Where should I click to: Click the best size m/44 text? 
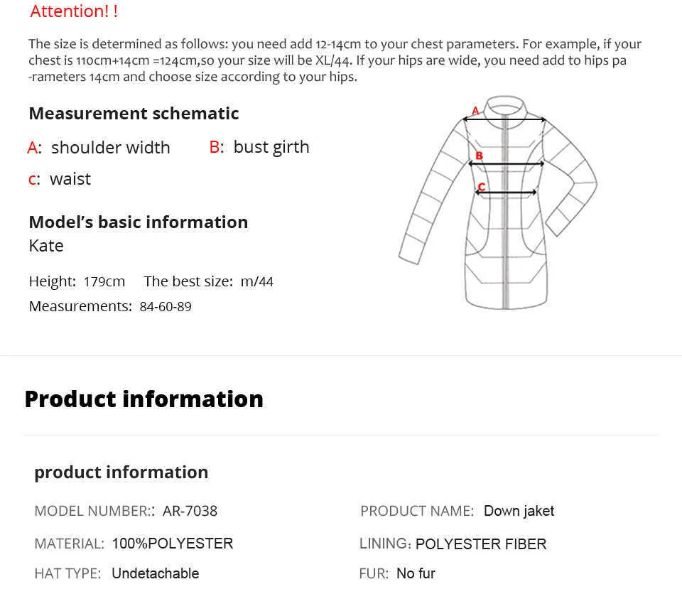(x=256, y=281)
